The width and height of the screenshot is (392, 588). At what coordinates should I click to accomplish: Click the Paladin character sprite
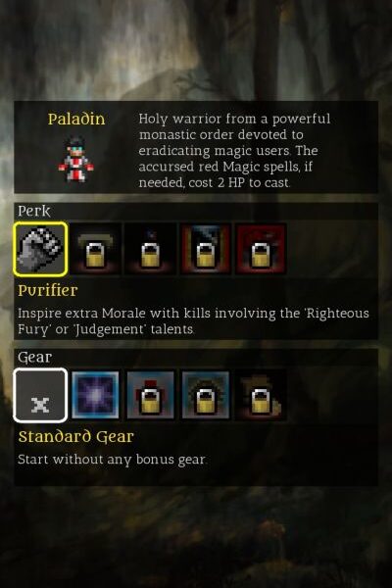[76, 160]
